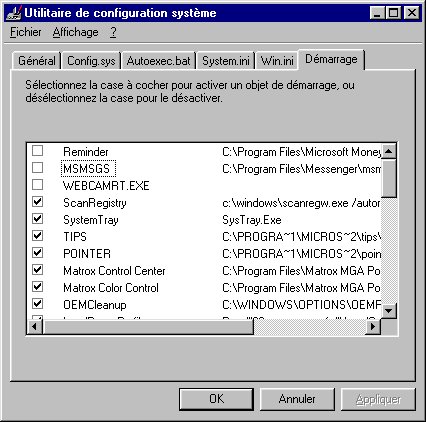Click the horizontal scroll right arrow
Image resolution: width=426 pixels, height=422 pixels.
pos(373,326)
